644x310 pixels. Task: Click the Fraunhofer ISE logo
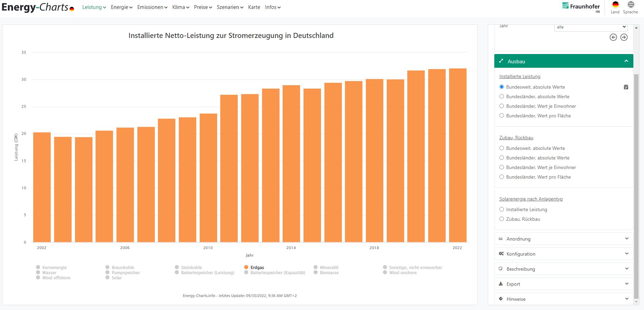tap(581, 7)
